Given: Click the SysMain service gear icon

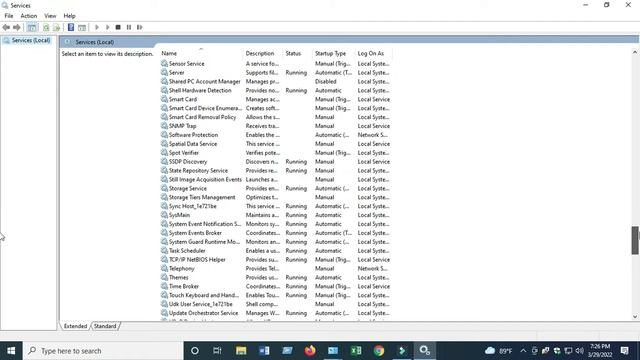Looking at the screenshot, I should [x=164, y=215].
